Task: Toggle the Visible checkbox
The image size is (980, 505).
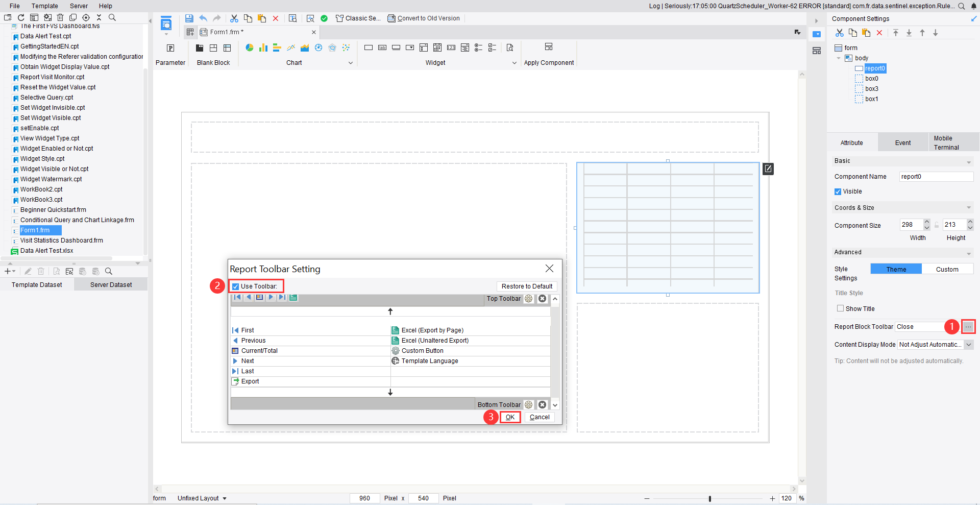Action: coord(838,191)
